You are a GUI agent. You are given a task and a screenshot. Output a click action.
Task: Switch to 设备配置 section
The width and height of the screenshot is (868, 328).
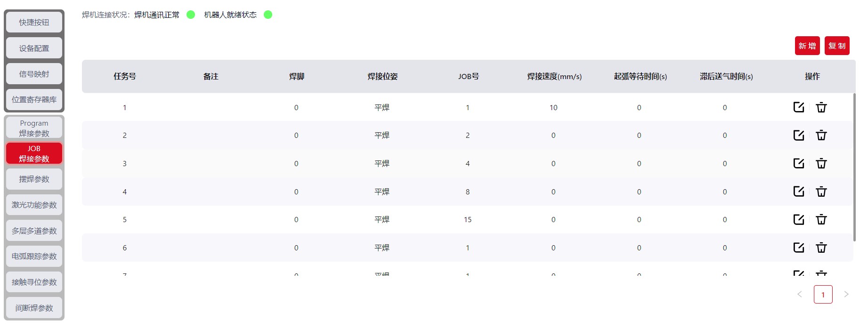pos(34,48)
